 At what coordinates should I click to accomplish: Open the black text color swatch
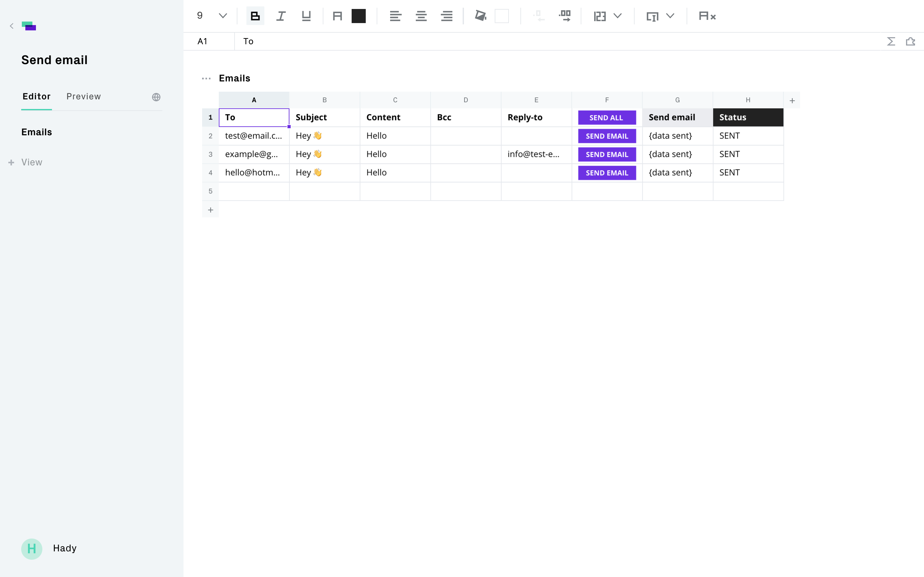[358, 16]
